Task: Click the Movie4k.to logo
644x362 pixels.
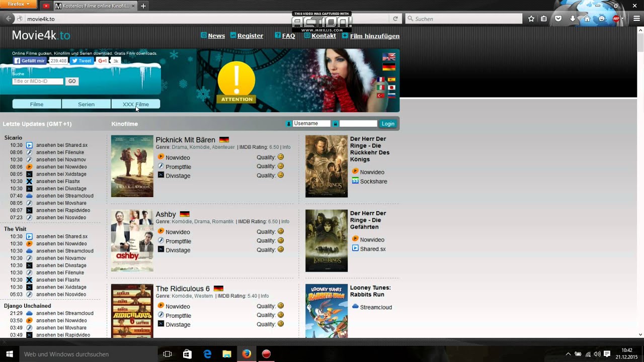Action: [41, 35]
